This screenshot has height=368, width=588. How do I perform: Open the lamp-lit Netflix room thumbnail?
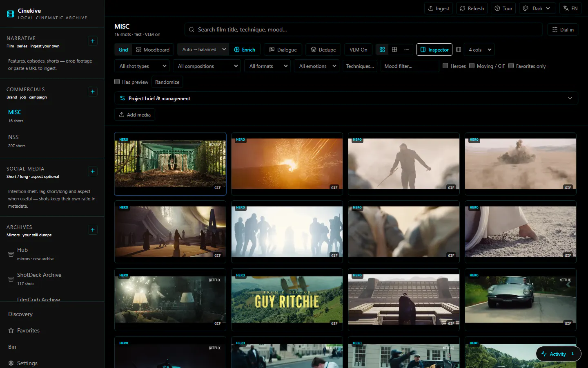[170, 300]
